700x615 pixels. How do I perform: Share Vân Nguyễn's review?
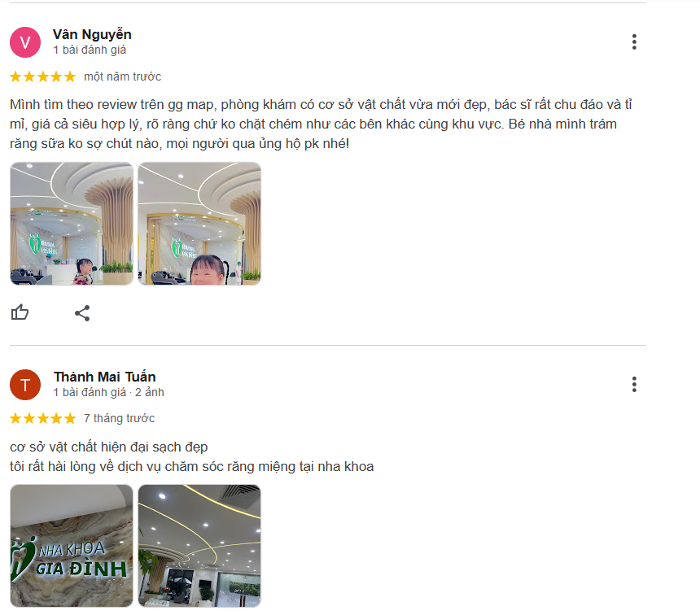[82, 313]
